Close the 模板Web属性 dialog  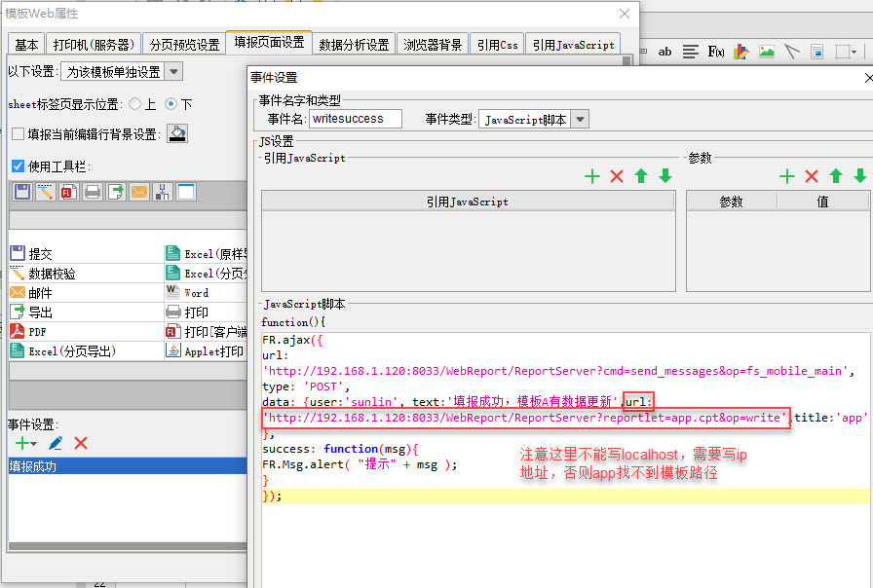click(625, 14)
